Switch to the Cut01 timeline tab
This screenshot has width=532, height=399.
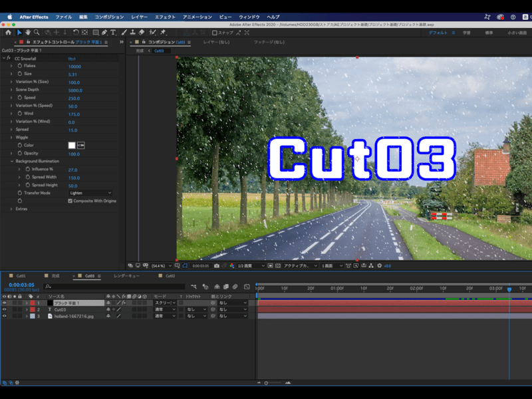pyautogui.click(x=21, y=275)
